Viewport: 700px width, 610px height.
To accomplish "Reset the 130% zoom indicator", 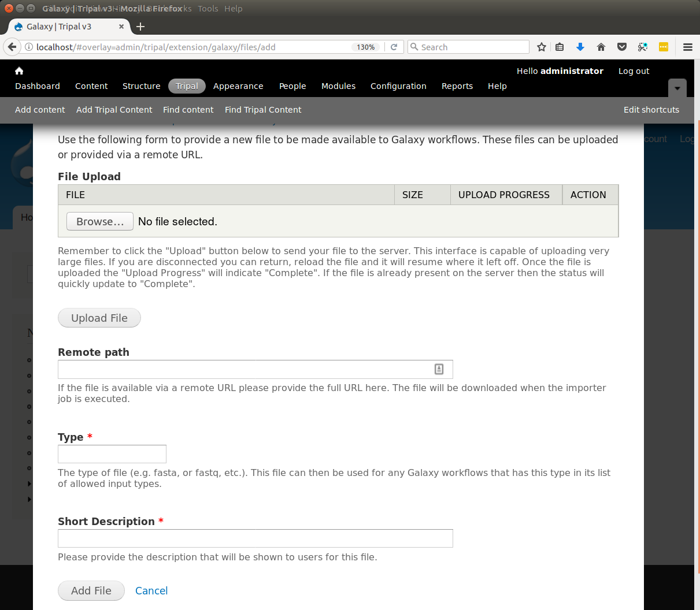I will [365, 47].
